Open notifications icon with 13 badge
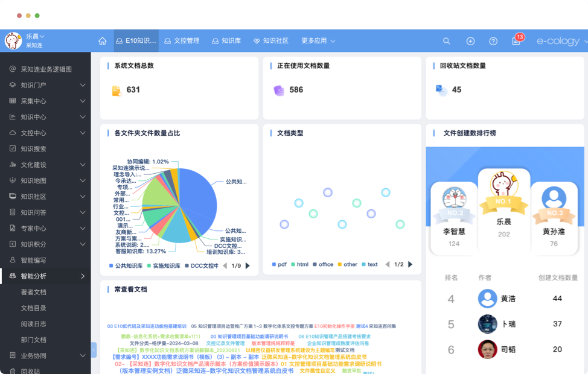This screenshot has height=374, width=588. point(516,41)
